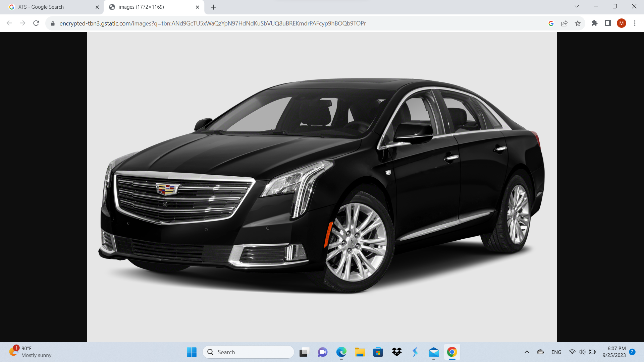
Task: Close the images (1772×1169) tab
Action: click(x=198, y=7)
